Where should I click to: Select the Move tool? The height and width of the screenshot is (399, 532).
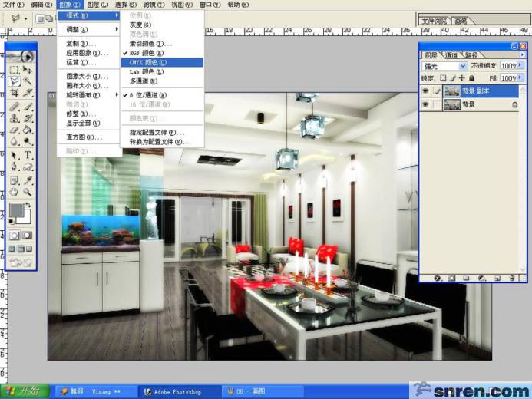point(28,70)
